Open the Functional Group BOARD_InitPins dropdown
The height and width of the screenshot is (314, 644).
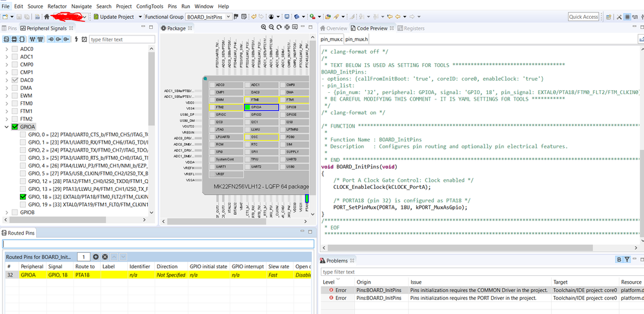point(228,17)
